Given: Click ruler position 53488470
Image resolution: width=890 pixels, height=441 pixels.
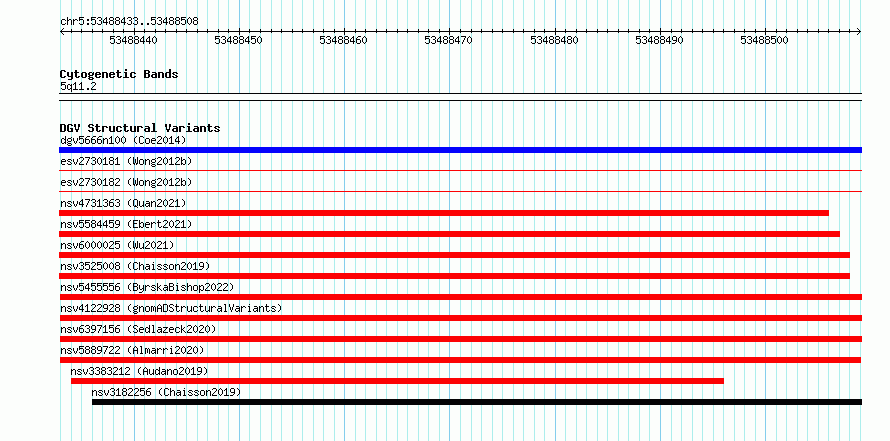Looking at the screenshot, I should point(449,40).
